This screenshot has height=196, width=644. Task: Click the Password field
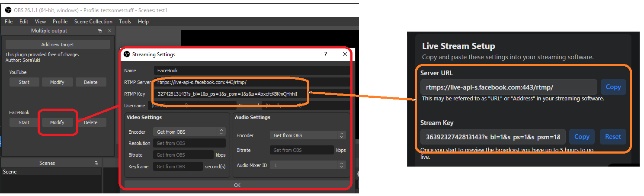(x=306, y=106)
